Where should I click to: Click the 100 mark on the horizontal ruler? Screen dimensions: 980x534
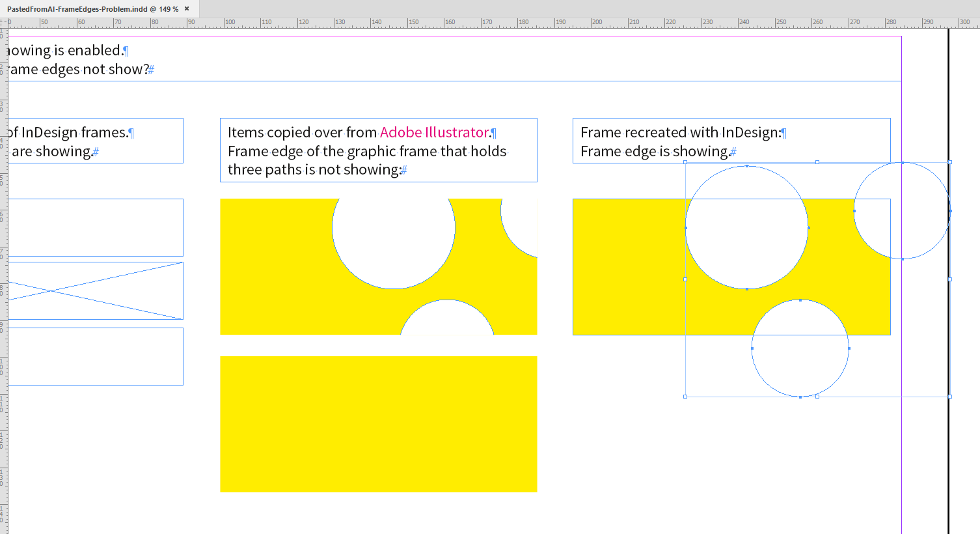(x=230, y=21)
